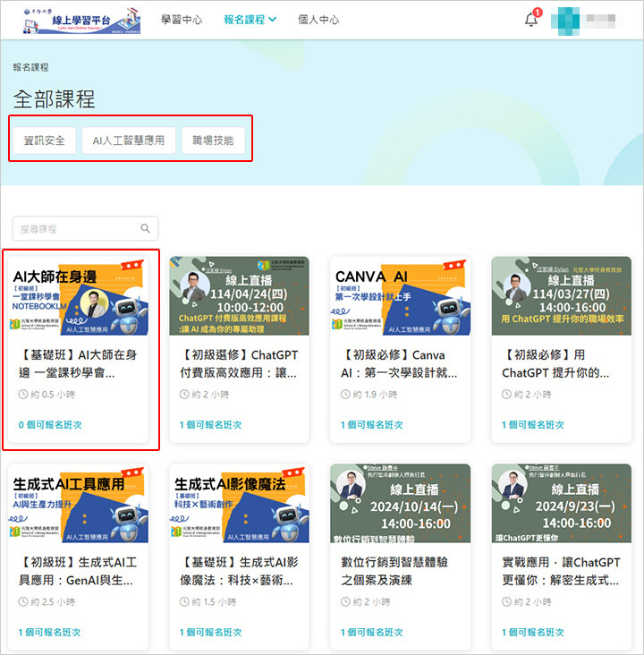This screenshot has width=644, height=655.
Task: Click the 搜尋課程 search field
Action: coord(85,228)
